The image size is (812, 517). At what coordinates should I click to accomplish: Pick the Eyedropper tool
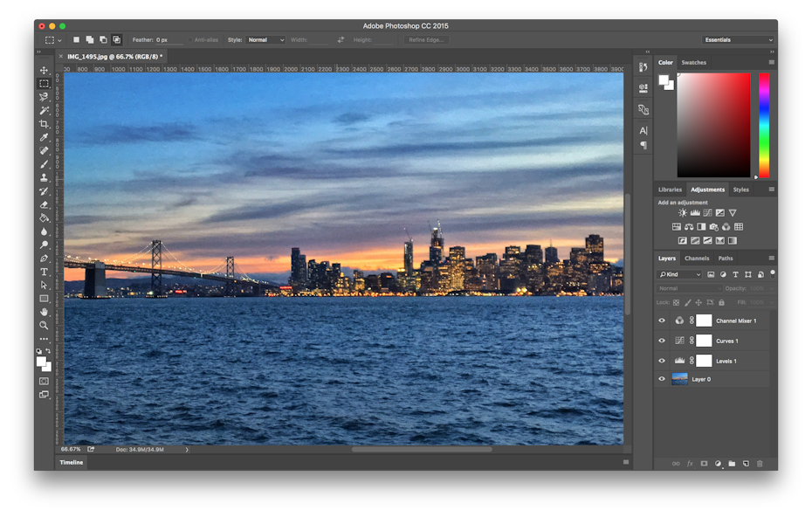coord(44,137)
